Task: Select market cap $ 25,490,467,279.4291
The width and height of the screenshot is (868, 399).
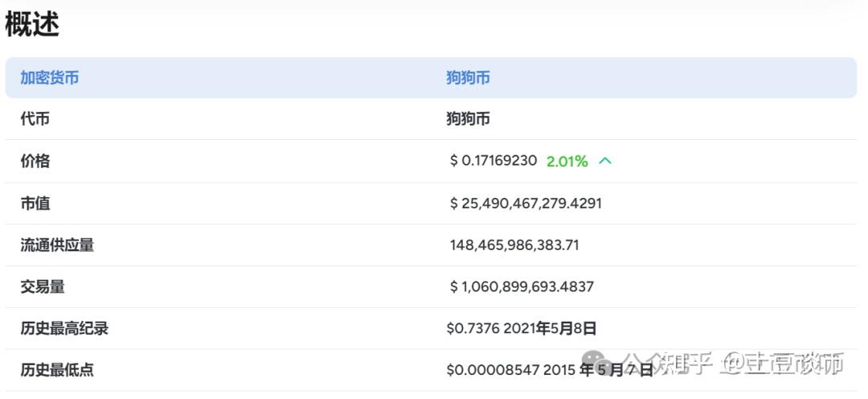Action: tap(526, 204)
